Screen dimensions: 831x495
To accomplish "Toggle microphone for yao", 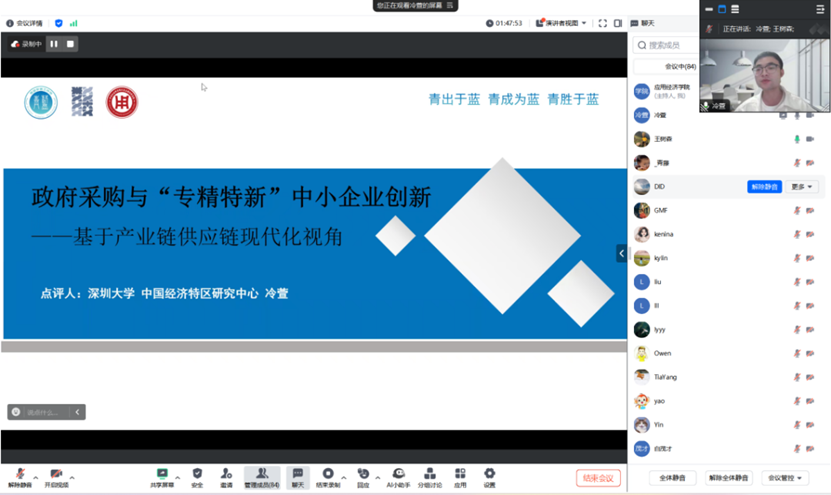I will (797, 401).
